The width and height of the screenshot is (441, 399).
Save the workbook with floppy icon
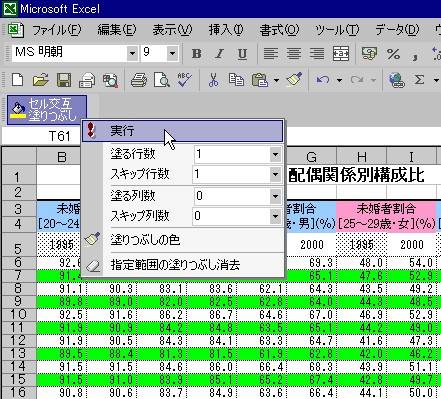64,80
